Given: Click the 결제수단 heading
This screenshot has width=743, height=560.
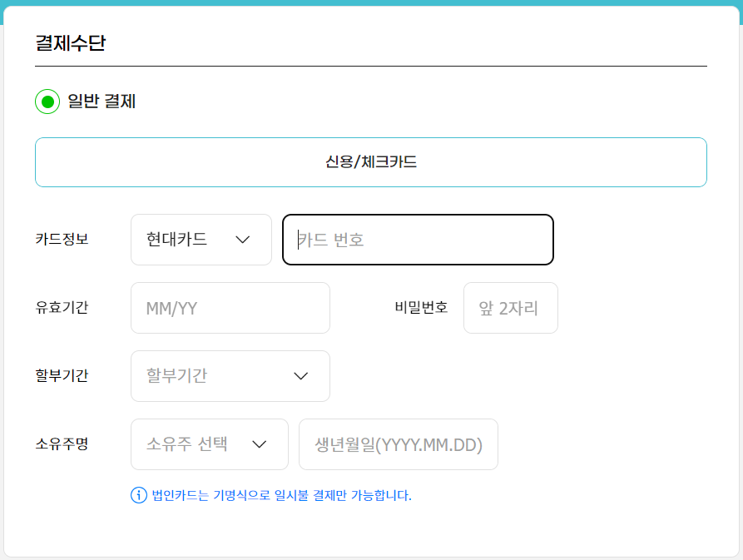Looking at the screenshot, I should (x=70, y=43).
